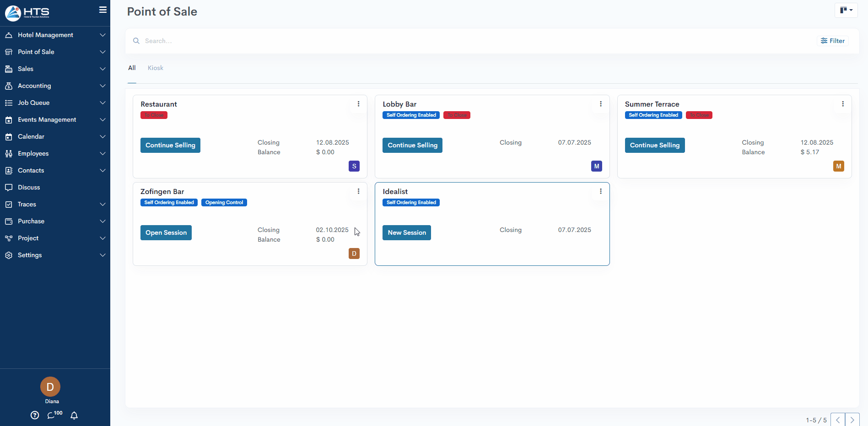
Task: Select the All tab
Action: pyautogui.click(x=132, y=68)
